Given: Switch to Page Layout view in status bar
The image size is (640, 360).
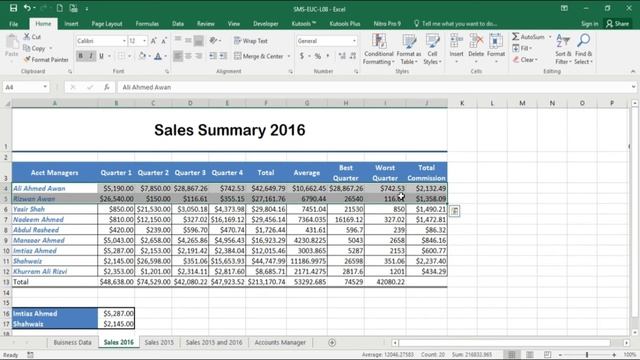Looking at the screenshot, I should click(529, 354).
